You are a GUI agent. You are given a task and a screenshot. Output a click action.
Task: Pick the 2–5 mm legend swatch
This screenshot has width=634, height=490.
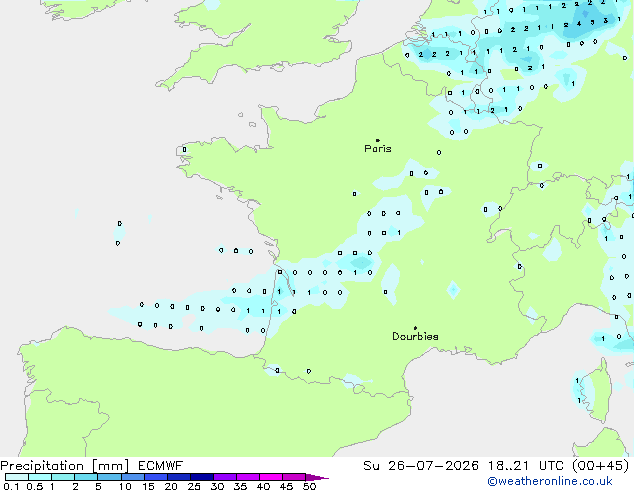click(86, 477)
